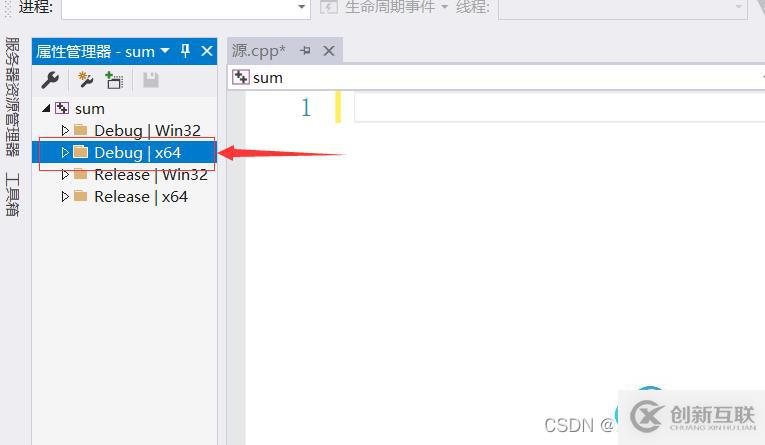
Task: Expand the Debug | Win32 configuration
Action: (65, 130)
